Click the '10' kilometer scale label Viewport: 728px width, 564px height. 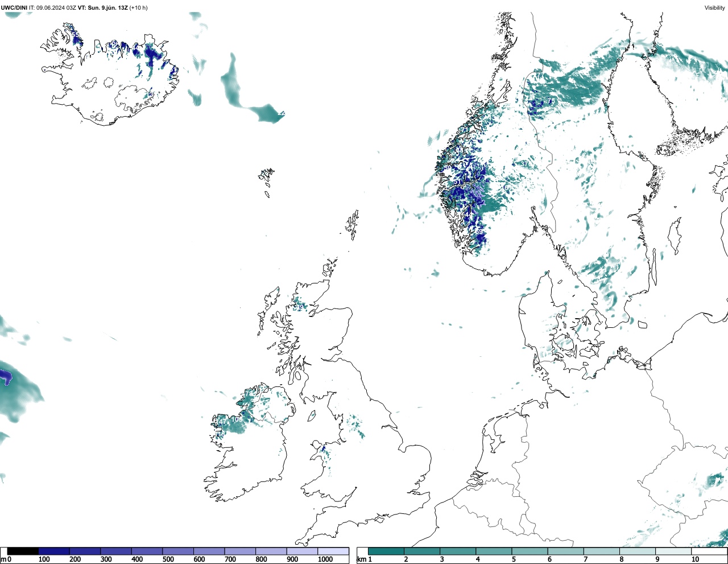695,559
